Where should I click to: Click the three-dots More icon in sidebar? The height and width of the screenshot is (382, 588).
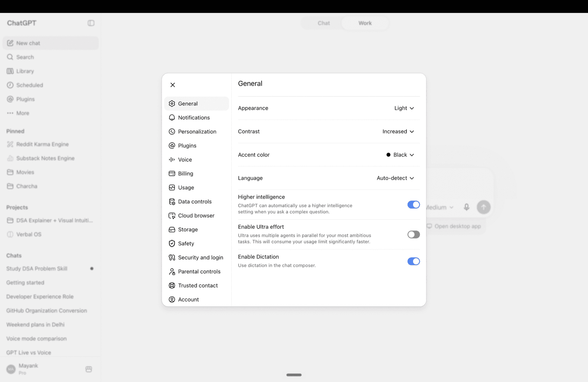[10, 113]
